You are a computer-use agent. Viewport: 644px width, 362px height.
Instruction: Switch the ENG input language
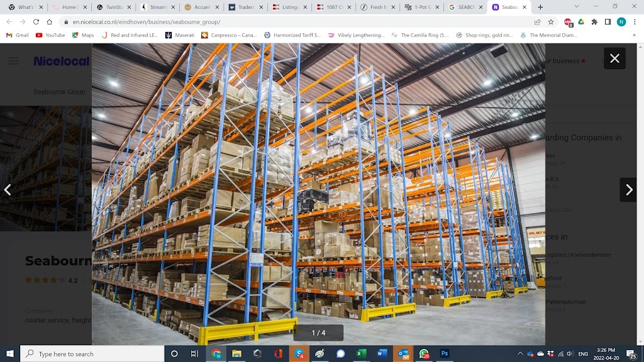[583, 354]
